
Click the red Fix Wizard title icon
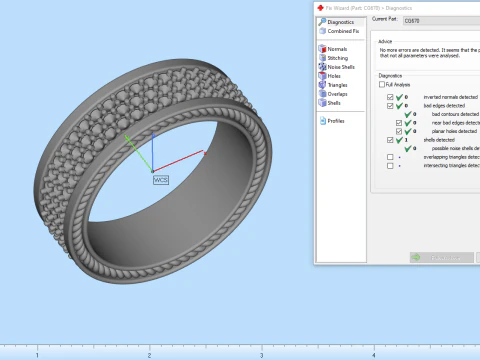[x=320, y=8]
